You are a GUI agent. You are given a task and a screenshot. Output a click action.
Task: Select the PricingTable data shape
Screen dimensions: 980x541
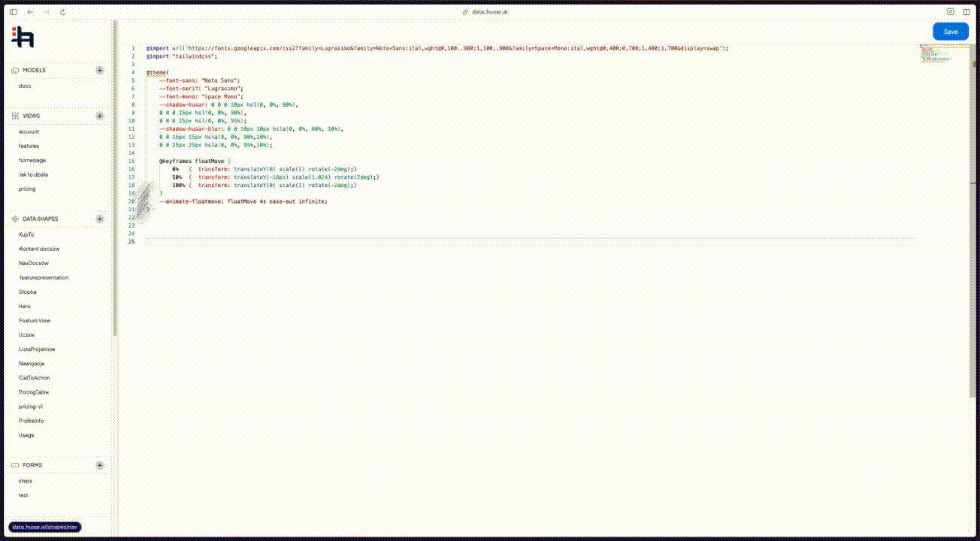tap(34, 391)
